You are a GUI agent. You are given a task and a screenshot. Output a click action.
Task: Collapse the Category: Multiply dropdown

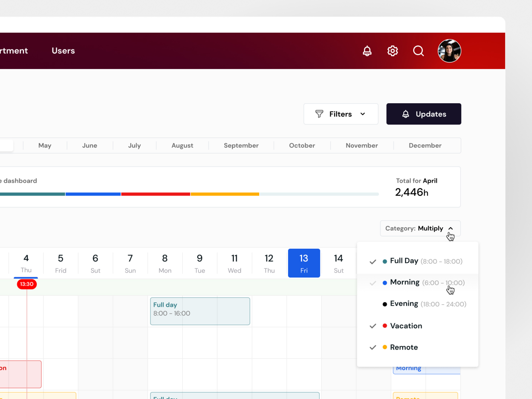451,228
